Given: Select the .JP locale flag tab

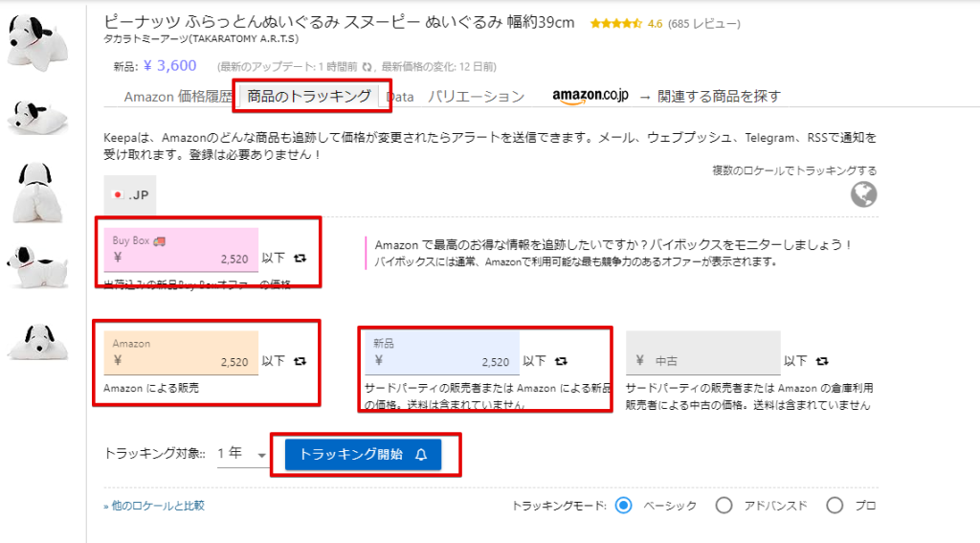Looking at the screenshot, I should click(130, 194).
